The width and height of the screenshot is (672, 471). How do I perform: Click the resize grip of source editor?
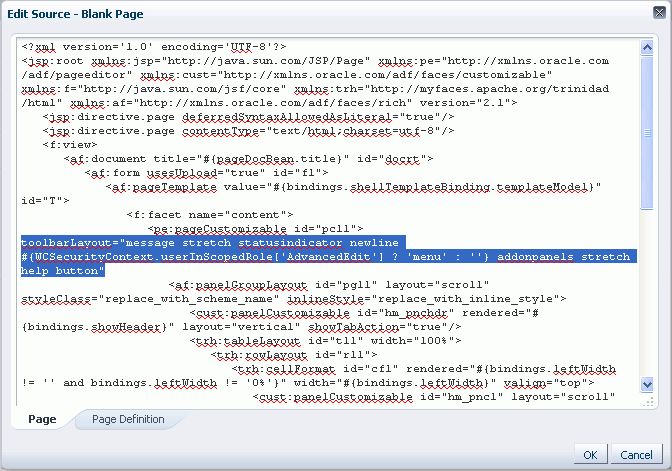[648, 402]
